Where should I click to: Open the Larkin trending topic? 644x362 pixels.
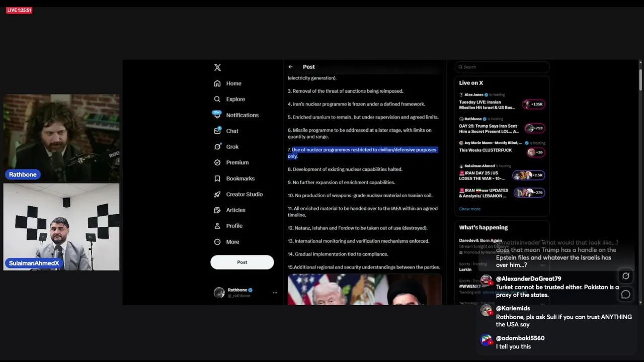click(465, 269)
